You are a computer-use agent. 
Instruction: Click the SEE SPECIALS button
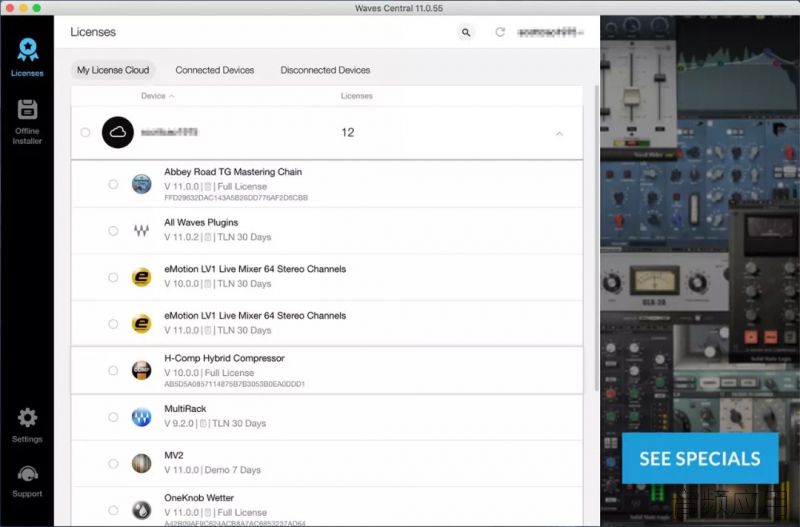[x=700, y=458]
